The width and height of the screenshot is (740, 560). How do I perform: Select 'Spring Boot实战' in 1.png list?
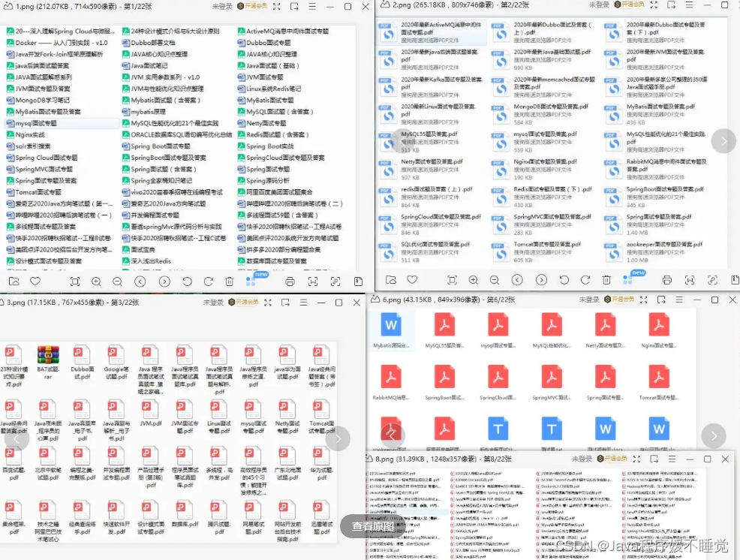tap(266, 146)
